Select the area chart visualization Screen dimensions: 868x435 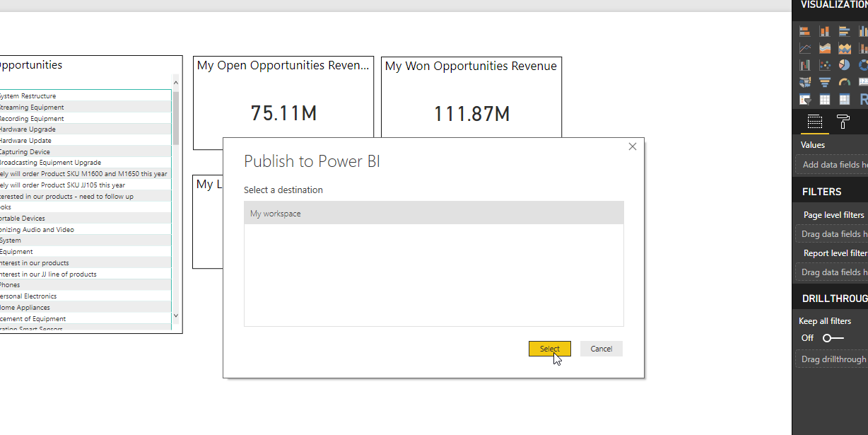coord(825,48)
